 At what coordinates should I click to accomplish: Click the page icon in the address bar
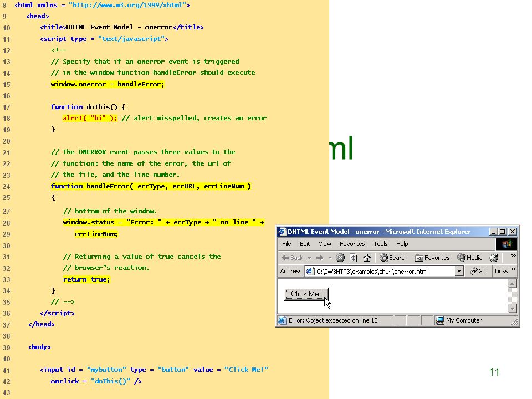point(310,271)
